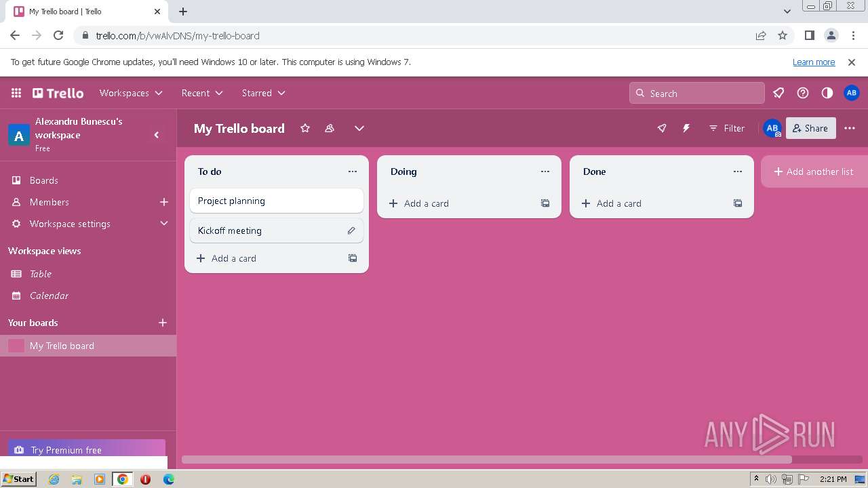
Task: Go to the Trello home logo
Action: (58, 93)
